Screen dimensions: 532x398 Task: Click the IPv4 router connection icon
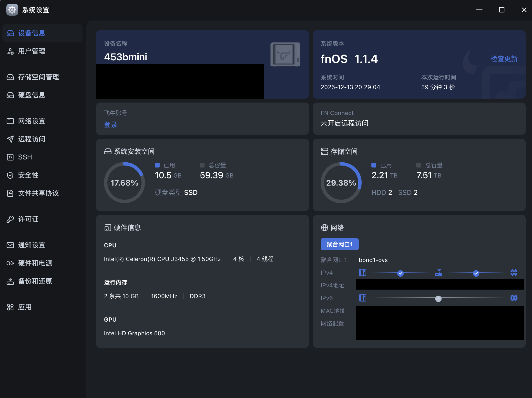tap(438, 273)
